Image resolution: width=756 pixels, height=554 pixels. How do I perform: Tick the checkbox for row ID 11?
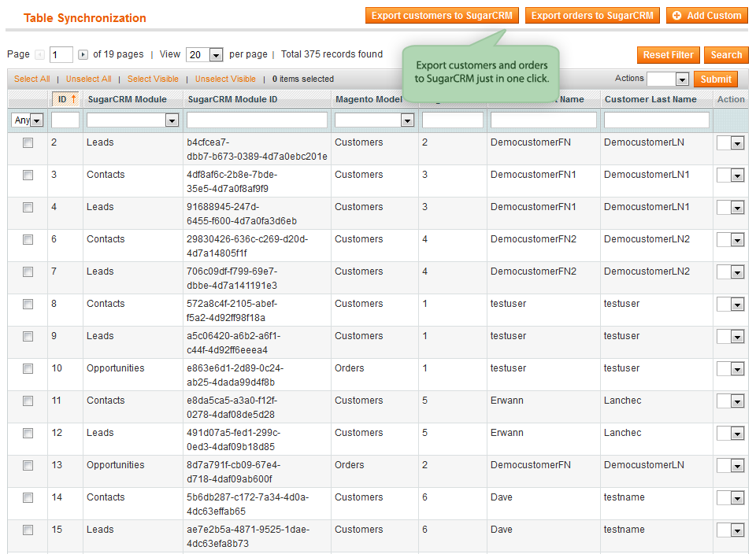(x=28, y=401)
